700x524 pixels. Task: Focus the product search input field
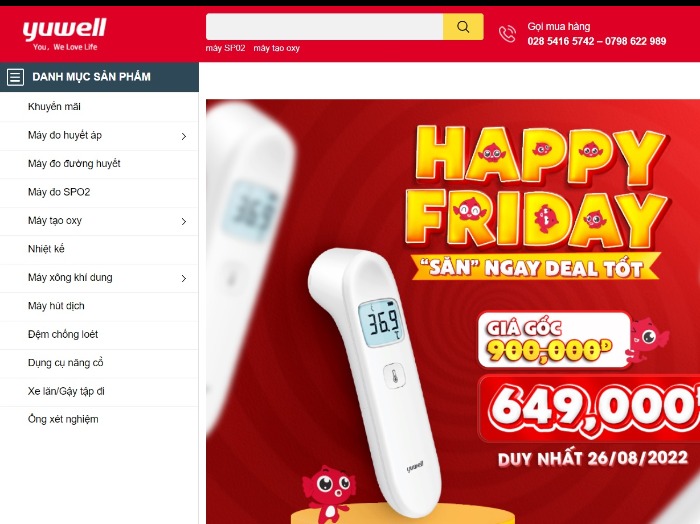pos(325,27)
